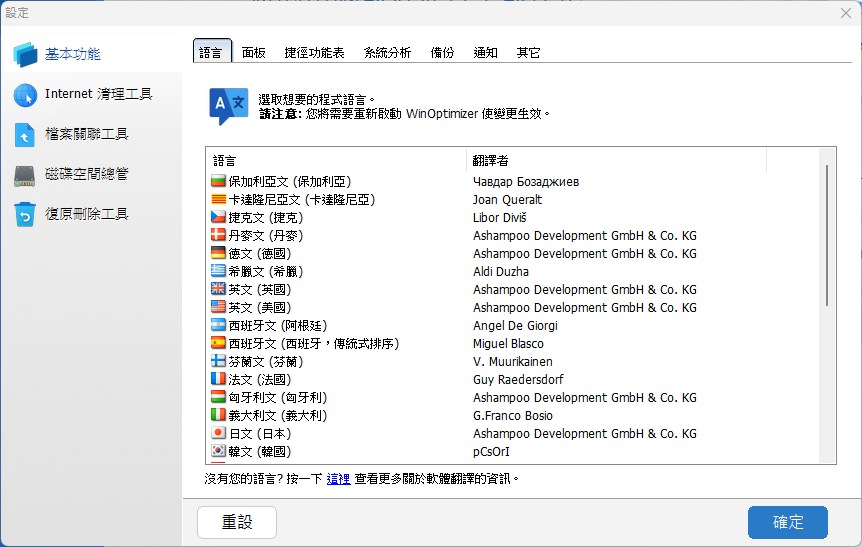Image resolution: width=862 pixels, height=547 pixels.
Task: Choose the Hungarian flag icon
Action: 218,396
